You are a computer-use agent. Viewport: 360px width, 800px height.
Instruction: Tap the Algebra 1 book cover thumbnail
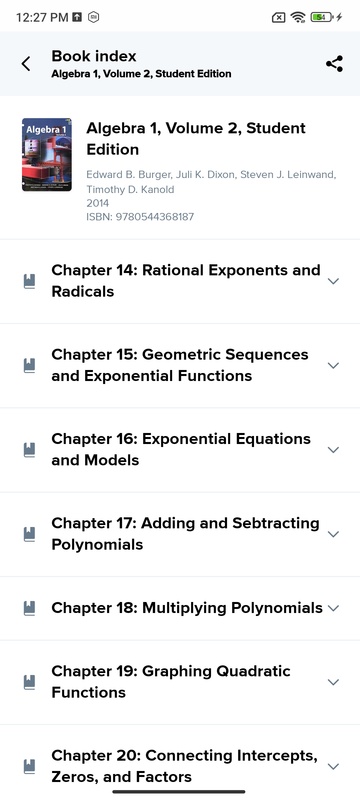pyautogui.click(x=46, y=155)
